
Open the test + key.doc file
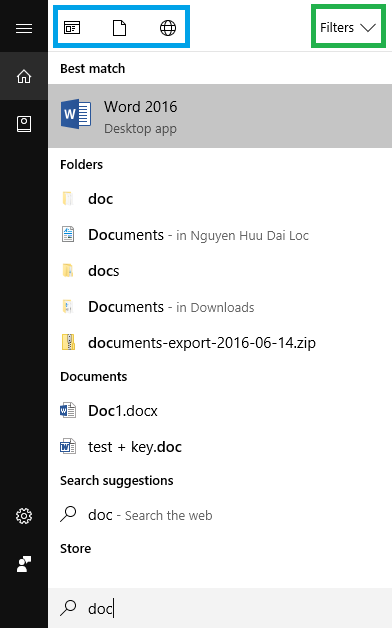click(x=220, y=447)
